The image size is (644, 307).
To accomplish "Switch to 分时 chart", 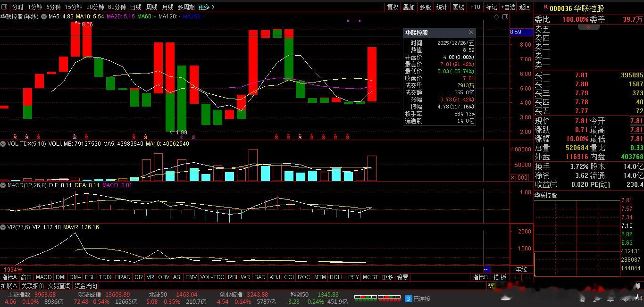I will (17, 7).
